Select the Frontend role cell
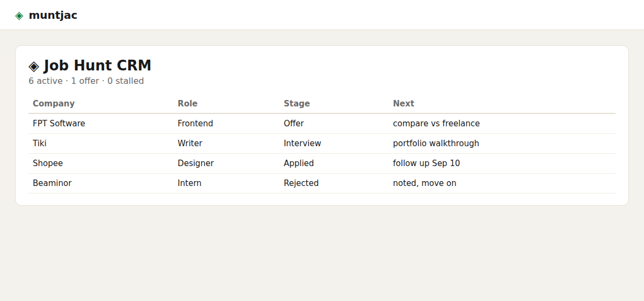Viewport: 644px width, 301px height. 226,124
